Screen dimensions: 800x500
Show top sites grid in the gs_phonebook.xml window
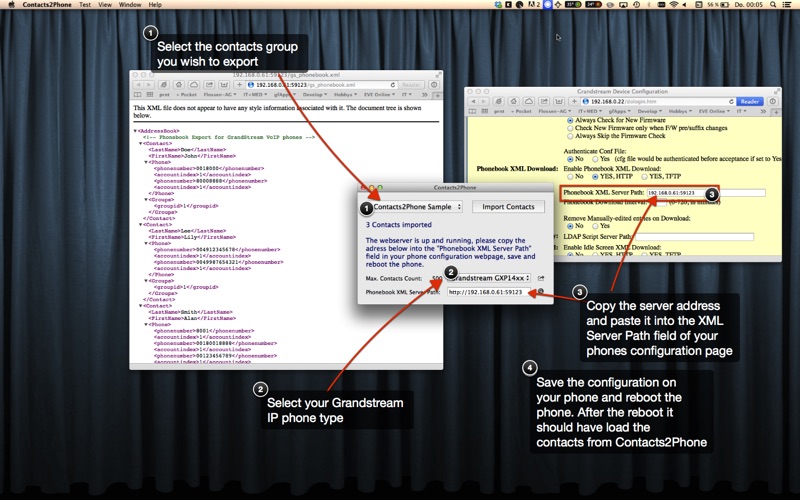coord(149,95)
